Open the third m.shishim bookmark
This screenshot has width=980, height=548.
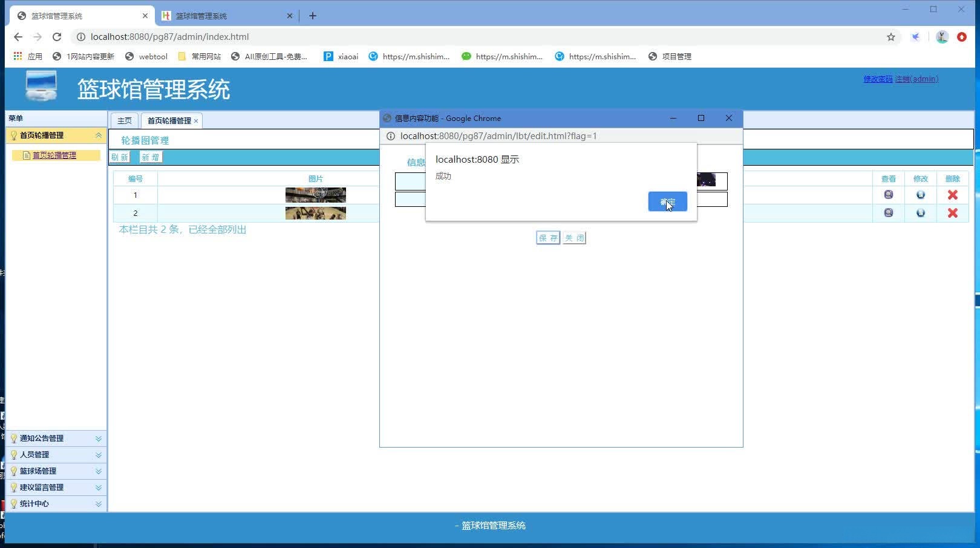596,56
